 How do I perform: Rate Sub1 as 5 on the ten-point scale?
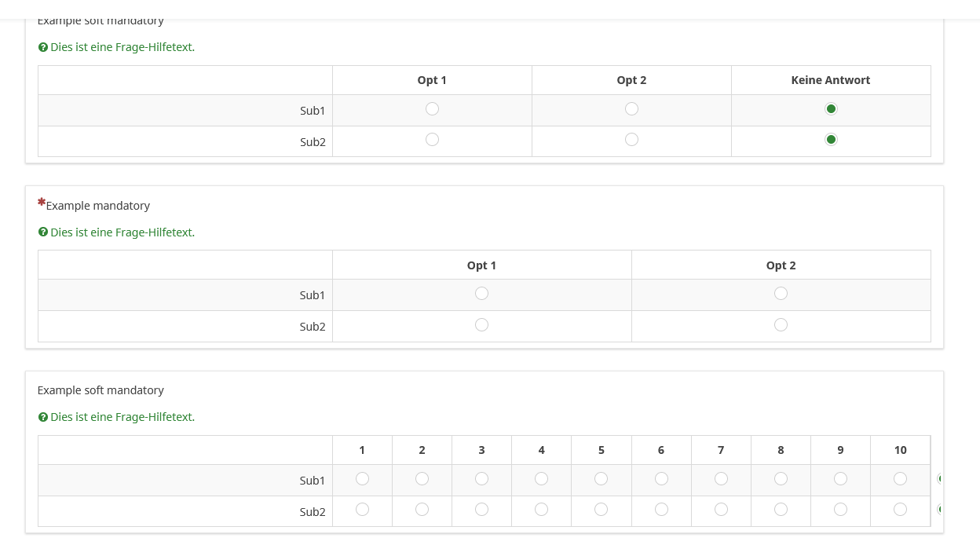click(601, 479)
